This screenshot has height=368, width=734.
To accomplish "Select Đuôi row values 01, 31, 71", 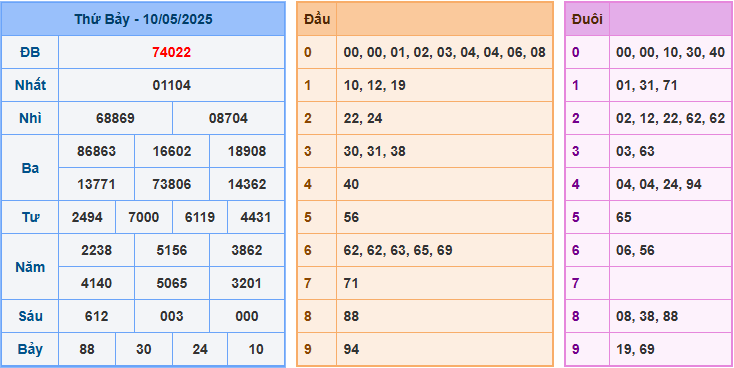I will tap(647, 85).
